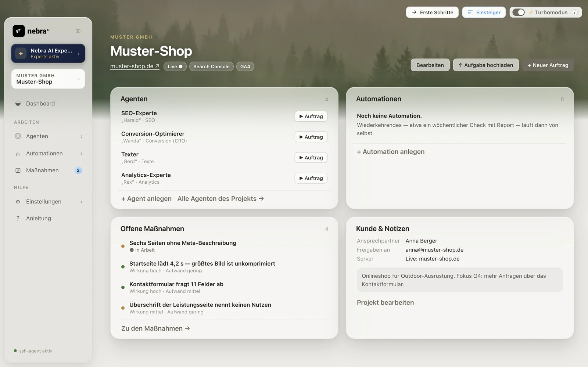Open the muster-shop.de link
The height and width of the screenshot is (367, 588).
pyautogui.click(x=135, y=66)
